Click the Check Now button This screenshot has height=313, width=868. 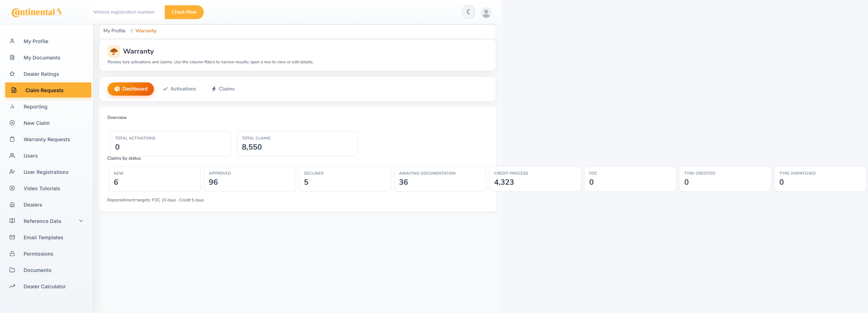click(184, 12)
